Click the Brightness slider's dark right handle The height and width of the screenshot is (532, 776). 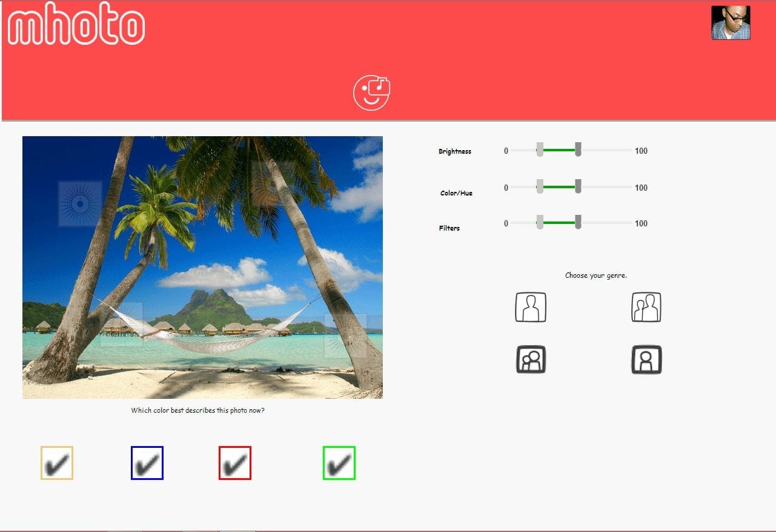click(578, 149)
